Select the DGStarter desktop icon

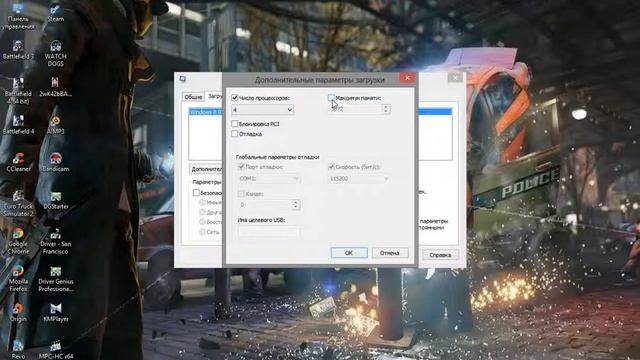tap(56, 200)
